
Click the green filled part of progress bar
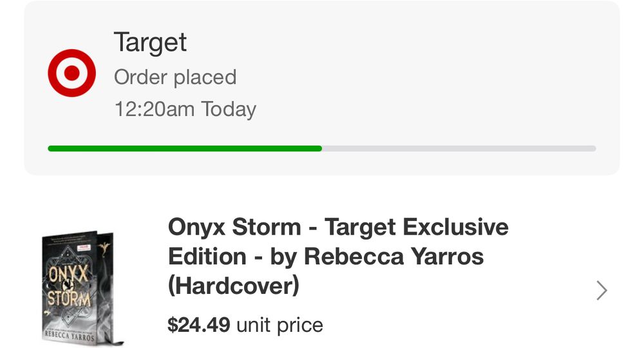[185, 149]
